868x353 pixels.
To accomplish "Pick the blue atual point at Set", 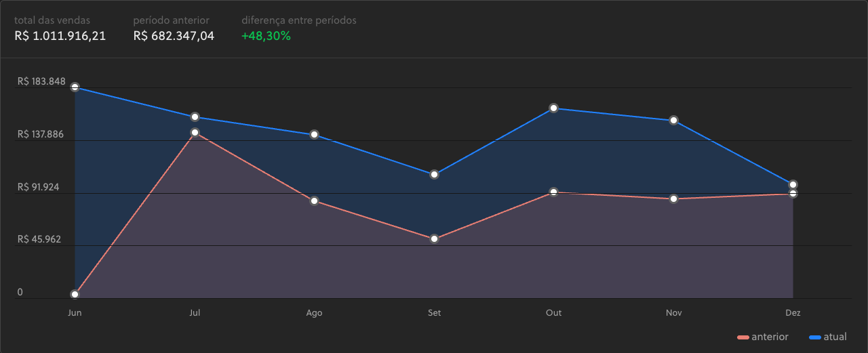I will click(x=434, y=175).
